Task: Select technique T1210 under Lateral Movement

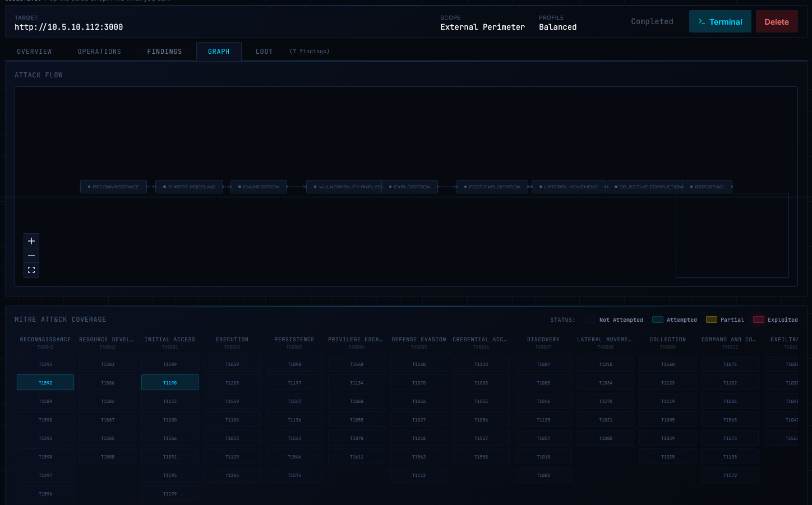Action: [x=606, y=364]
